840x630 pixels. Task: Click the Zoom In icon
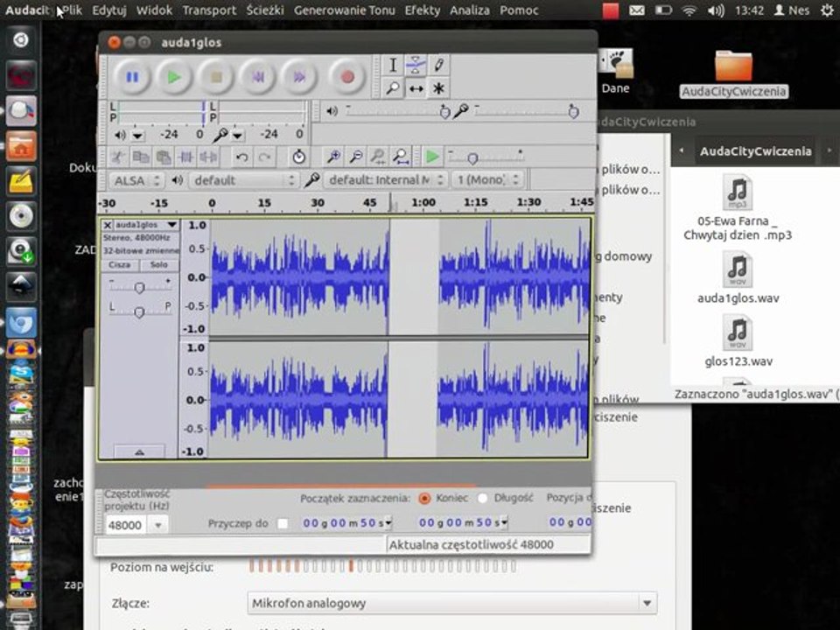333,157
